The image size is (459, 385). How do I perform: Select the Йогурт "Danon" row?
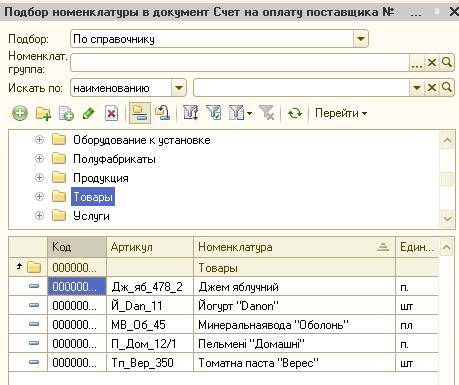point(223,306)
